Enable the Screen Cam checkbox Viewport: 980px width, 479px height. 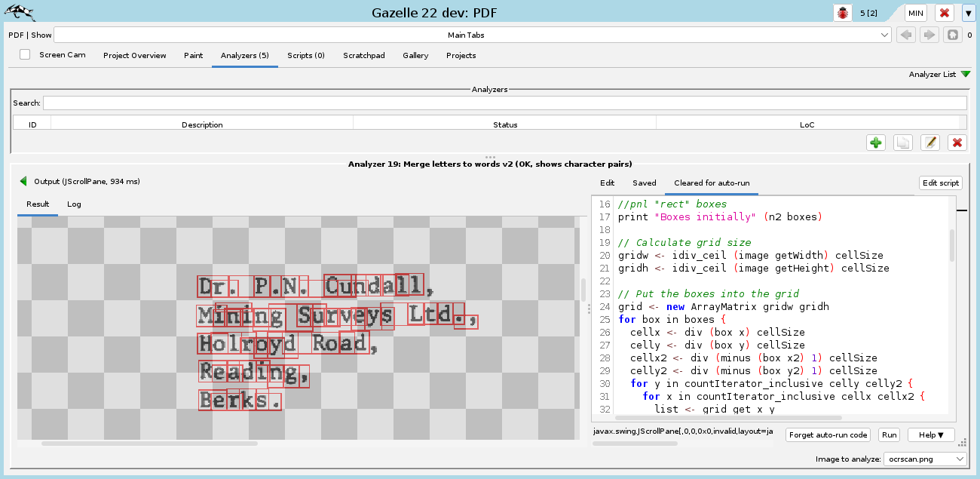[x=25, y=54]
